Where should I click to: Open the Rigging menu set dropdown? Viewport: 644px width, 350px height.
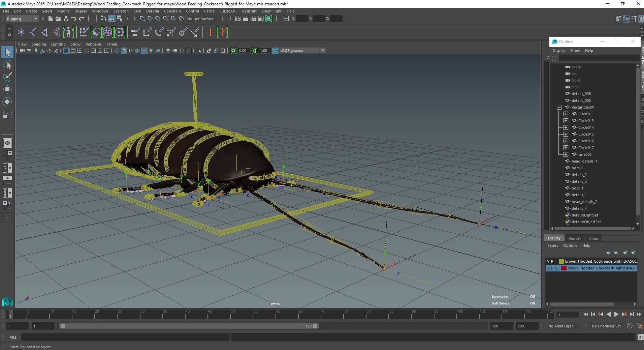pyautogui.click(x=22, y=19)
